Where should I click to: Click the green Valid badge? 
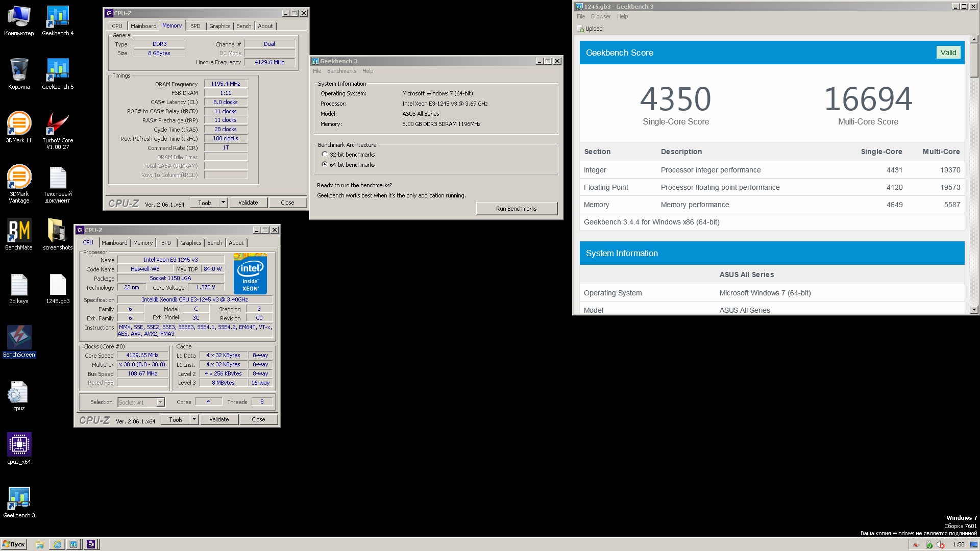pos(948,53)
